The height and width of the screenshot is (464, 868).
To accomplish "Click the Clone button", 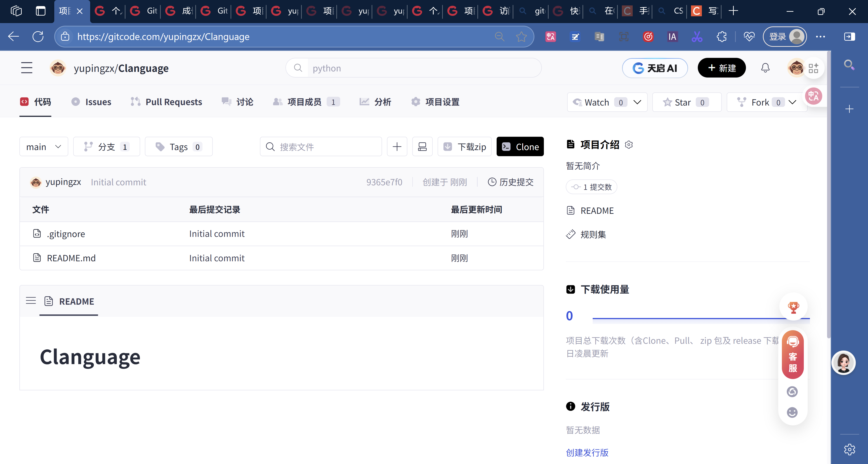I will [x=520, y=146].
